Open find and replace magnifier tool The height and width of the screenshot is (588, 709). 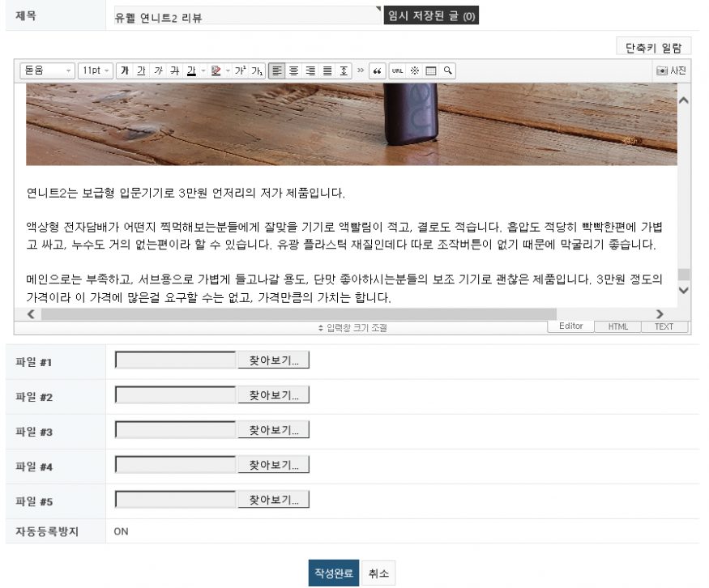tap(446, 70)
